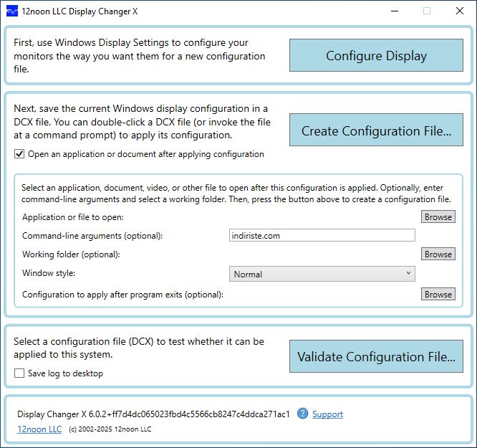The height and width of the screenshot is (448, 477).
Task: Open the 12noon LLC link
Action: click(39, 429)
